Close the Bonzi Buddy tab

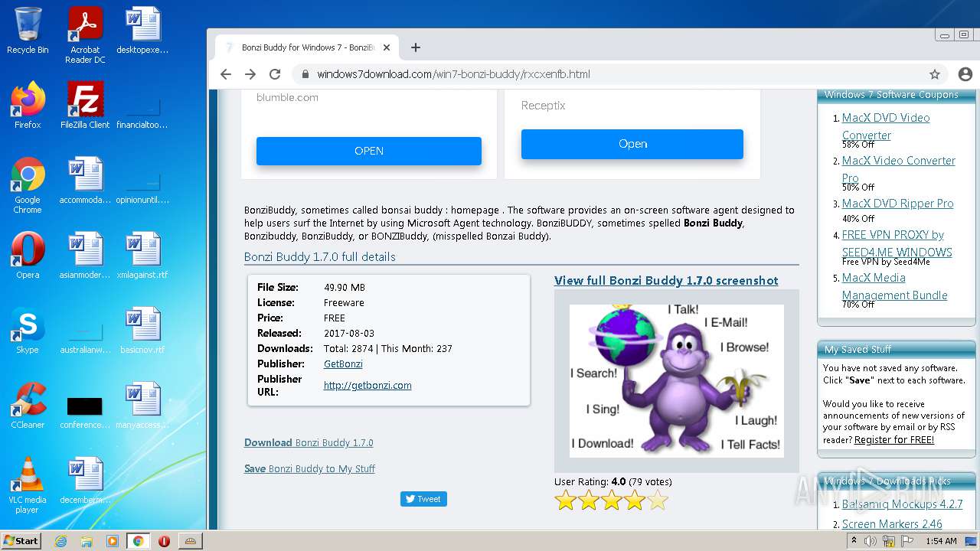(387, 47)
